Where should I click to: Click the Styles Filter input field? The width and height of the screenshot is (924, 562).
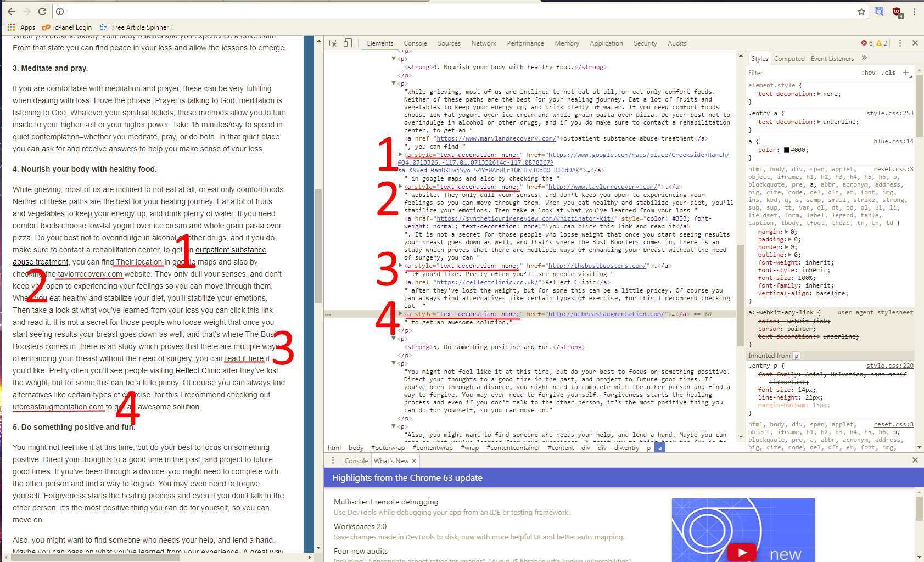tap(802, 72)
